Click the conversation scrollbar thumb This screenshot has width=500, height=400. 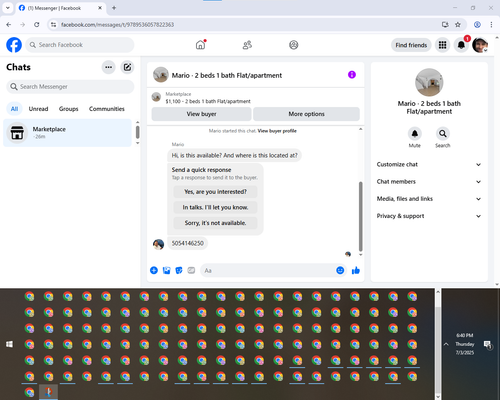click(360, 217)
